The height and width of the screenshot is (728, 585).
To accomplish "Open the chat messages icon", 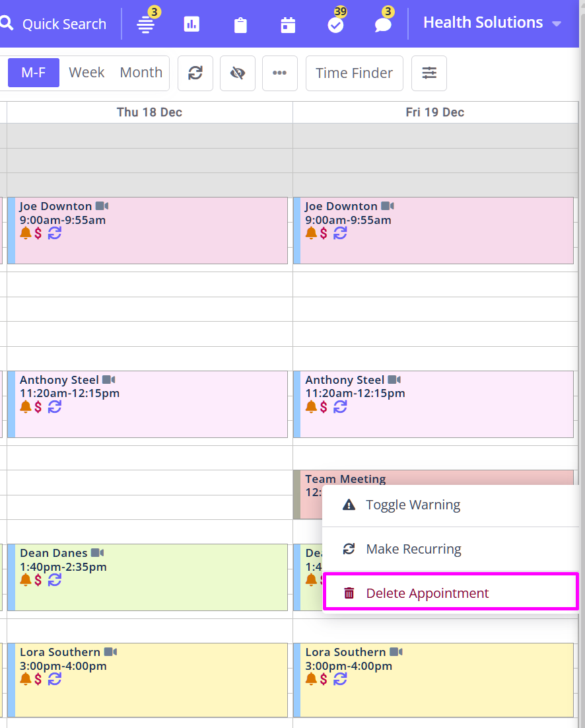I will click(x=383, y=25).
